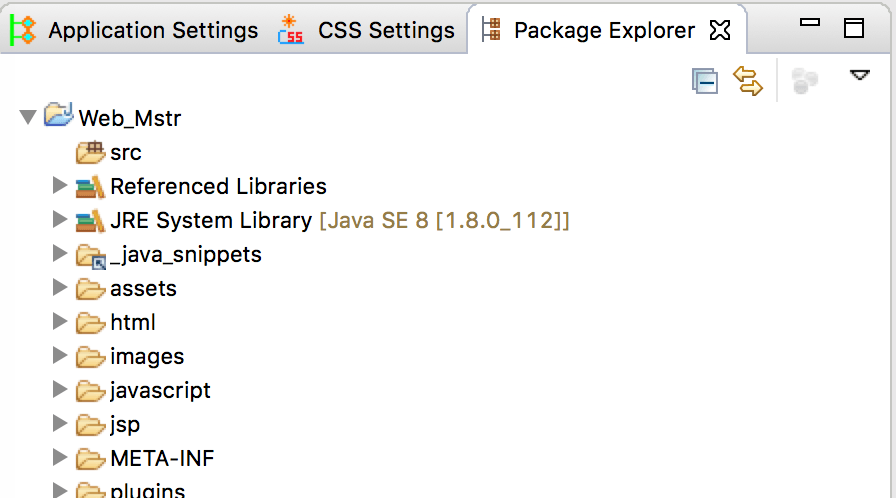Image resolution: width=896 pixels, height=498 pixels.
Task: Close the Package Explorer tab
Action: point(719,31)
